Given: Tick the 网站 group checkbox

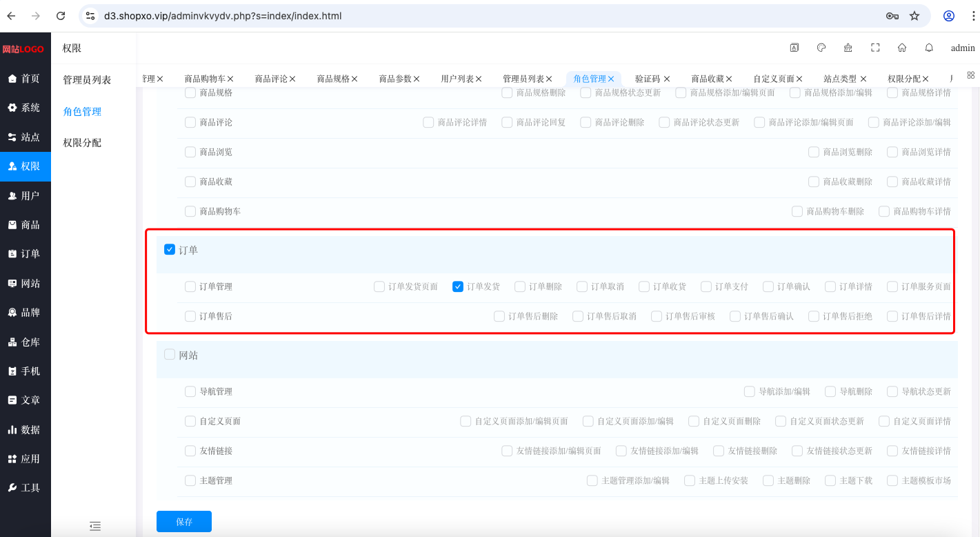Looking at the screenshot, I should (170, 355).
